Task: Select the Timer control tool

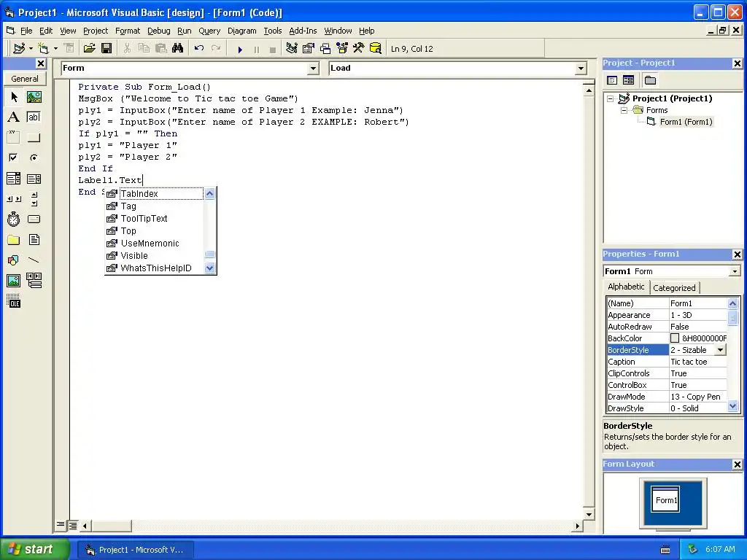Action: [x=14, y=219]
